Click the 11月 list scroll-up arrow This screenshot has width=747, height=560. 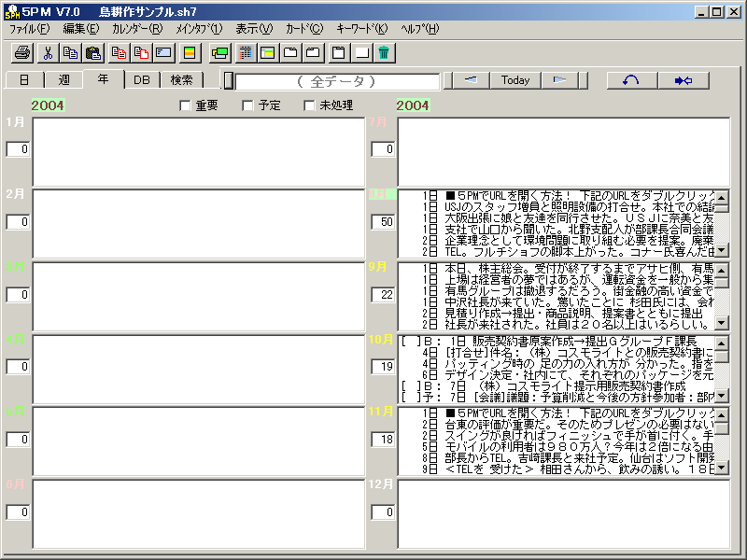coord(721,414)
